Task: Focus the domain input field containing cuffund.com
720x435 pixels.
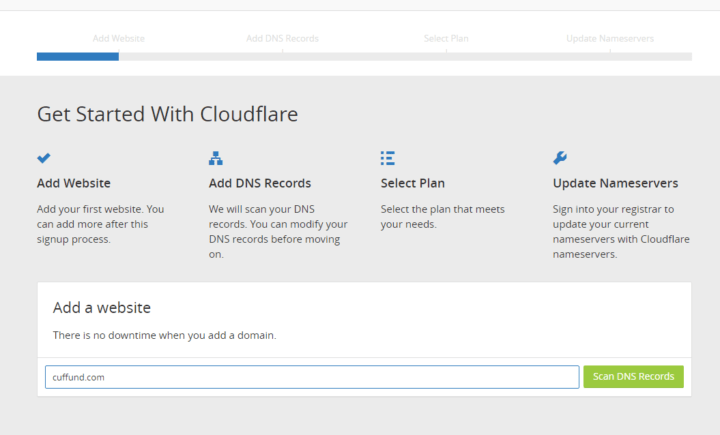Action: click(x=312, y=377)
